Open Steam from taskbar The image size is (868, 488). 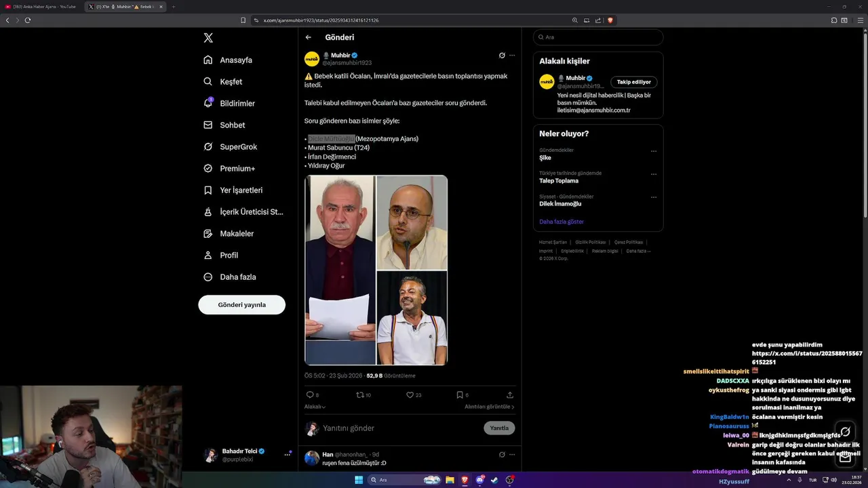[494, 480]
